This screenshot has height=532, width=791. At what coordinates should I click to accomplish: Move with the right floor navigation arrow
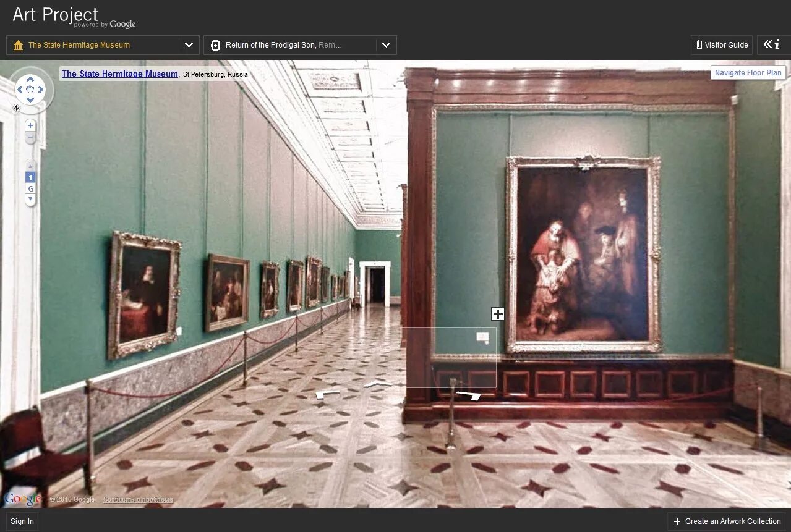469,395
